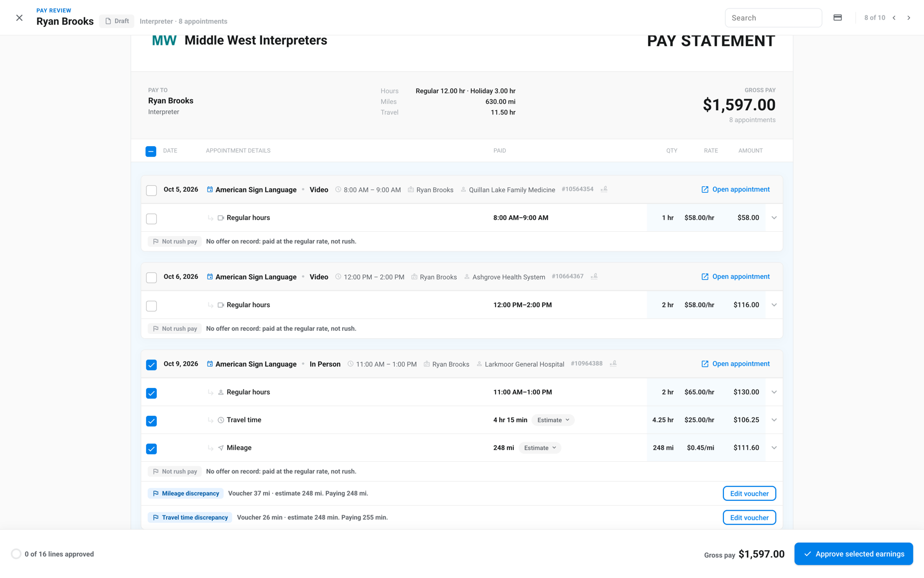Go to next pay statement
Image resolution: width=924 pixels, height=578 pixels.
click(x=908, y=18)
